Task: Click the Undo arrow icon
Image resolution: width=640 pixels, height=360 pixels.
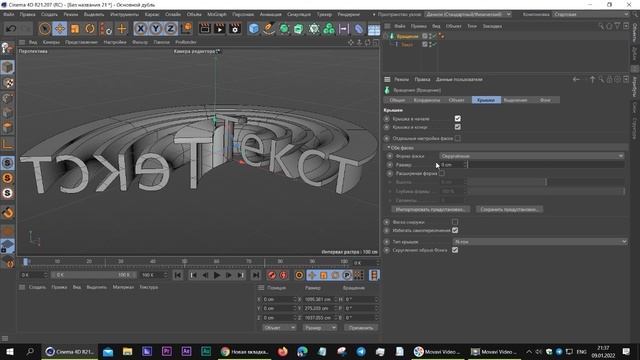Action: (x=11, y=29)
